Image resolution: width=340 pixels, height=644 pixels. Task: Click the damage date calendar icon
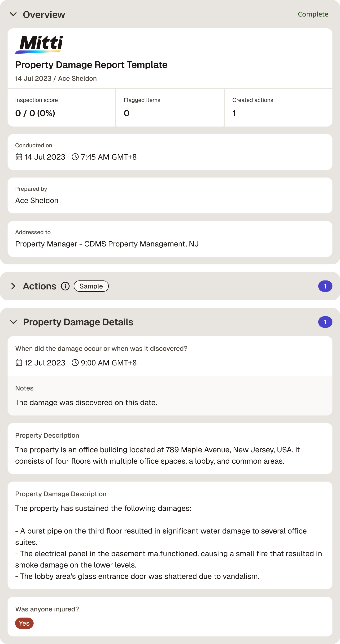click(x=19, y=363)
